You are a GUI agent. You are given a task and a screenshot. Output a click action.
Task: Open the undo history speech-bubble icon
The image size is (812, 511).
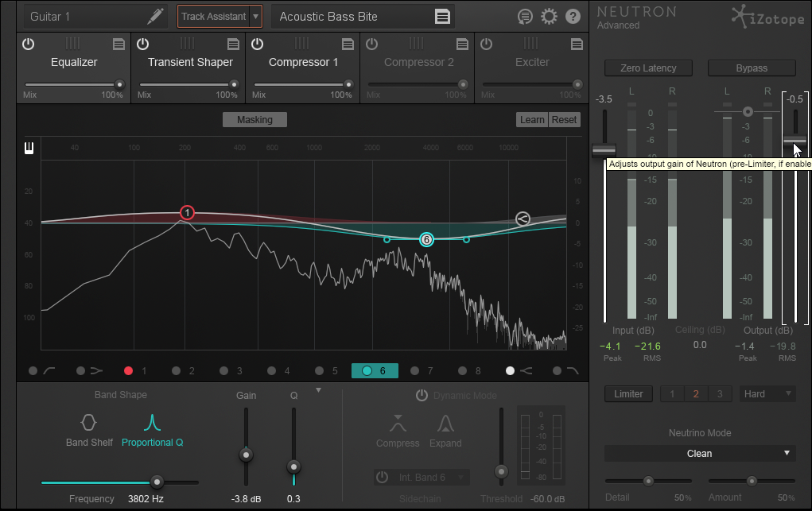(x=525, y=17)
